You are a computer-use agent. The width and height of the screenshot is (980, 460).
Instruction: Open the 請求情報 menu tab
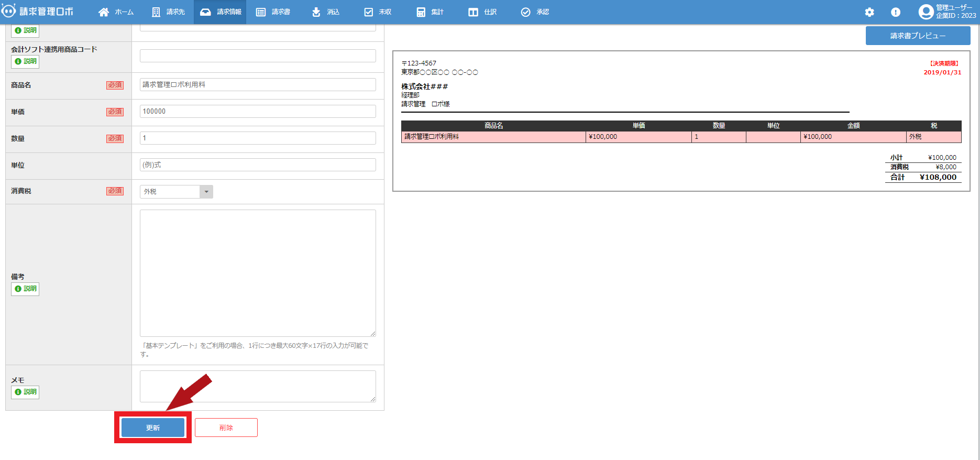point(221,12)
